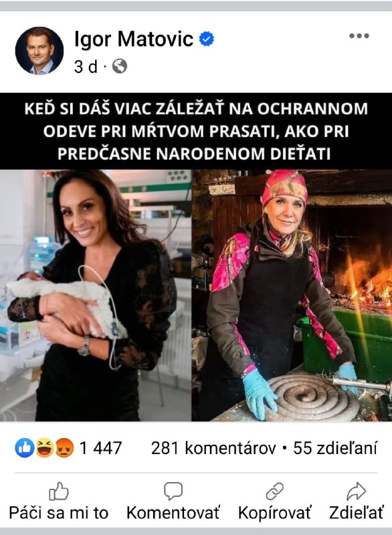Click the blue verified badge
The height and width of the screenshot is (535, 392).
click(207, 39)
